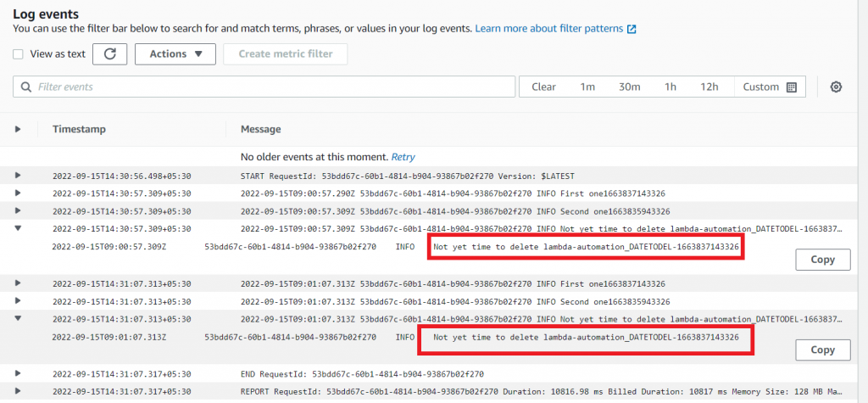Image resolution: width=868 pixels, height=403 pixels.
Task: Click the external link icon after Learn more
Action: click(631, 29)
